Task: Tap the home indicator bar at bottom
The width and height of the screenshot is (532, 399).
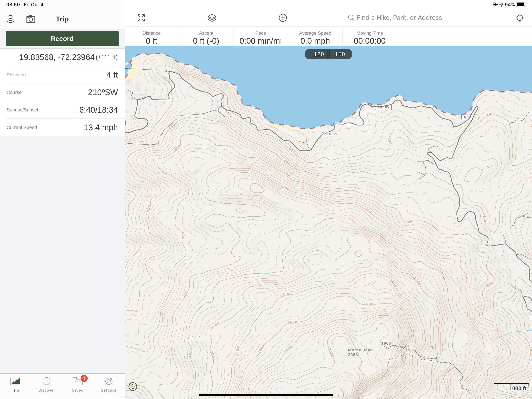Action: pyautogui.click(x=266, y=395)
